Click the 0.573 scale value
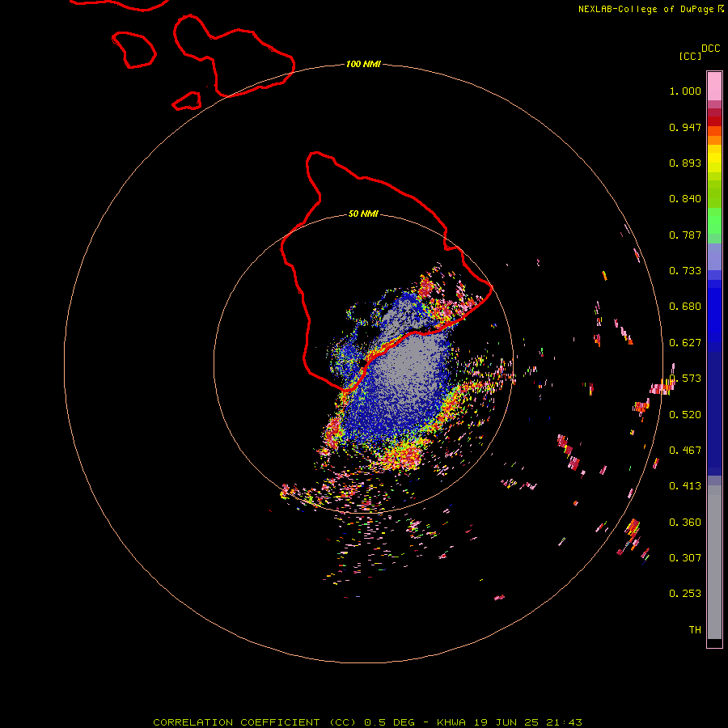The height and width of the screenshot is (728, 728). tap(685, 379)
